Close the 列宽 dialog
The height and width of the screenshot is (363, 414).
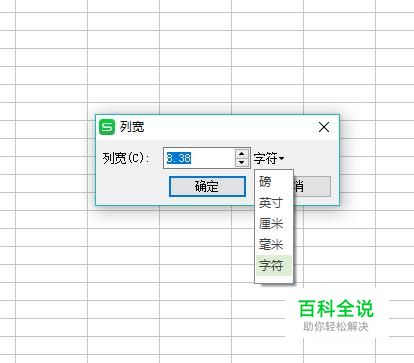[x=324, y=127]
